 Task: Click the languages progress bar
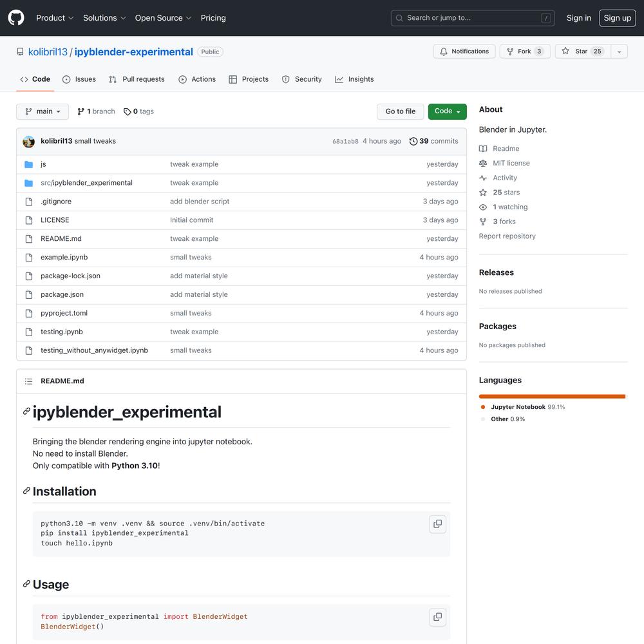[x=553, y=396]
